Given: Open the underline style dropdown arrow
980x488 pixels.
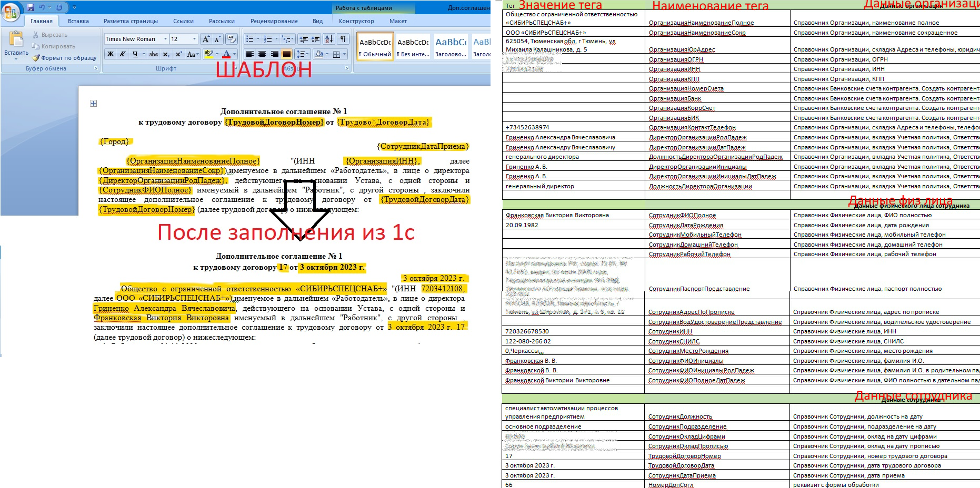Looking at the screenshot, I should 143,54.
